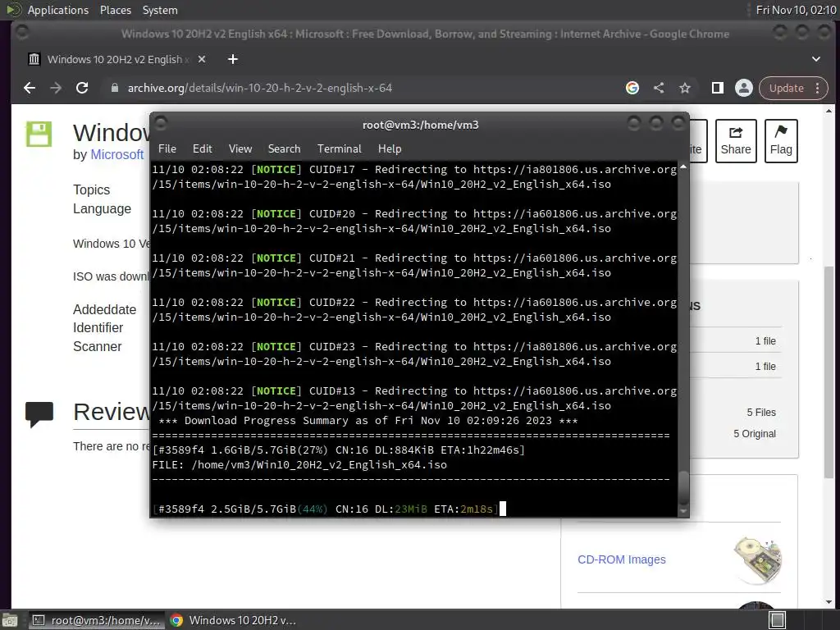Viewport: 840px width, 630px height.
Task: Open the terminal Search menu
Action: coord(284,148)
